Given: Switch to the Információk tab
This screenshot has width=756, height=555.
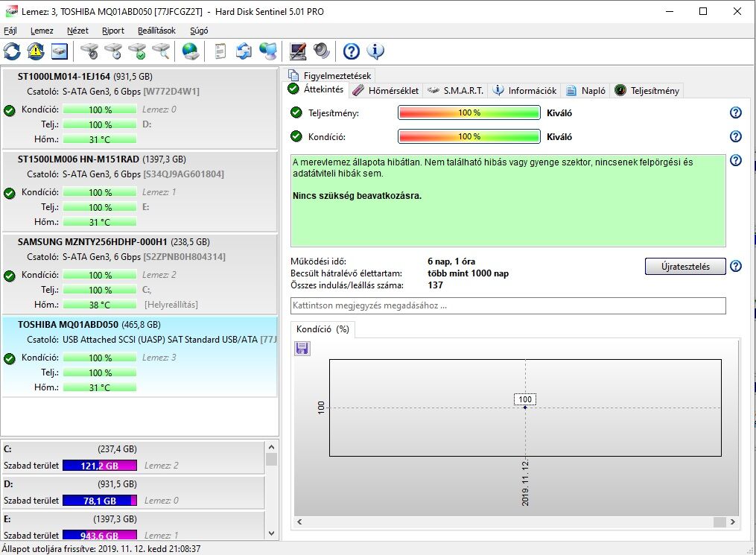Looking at the screenshot, I should tap(524, 91).
